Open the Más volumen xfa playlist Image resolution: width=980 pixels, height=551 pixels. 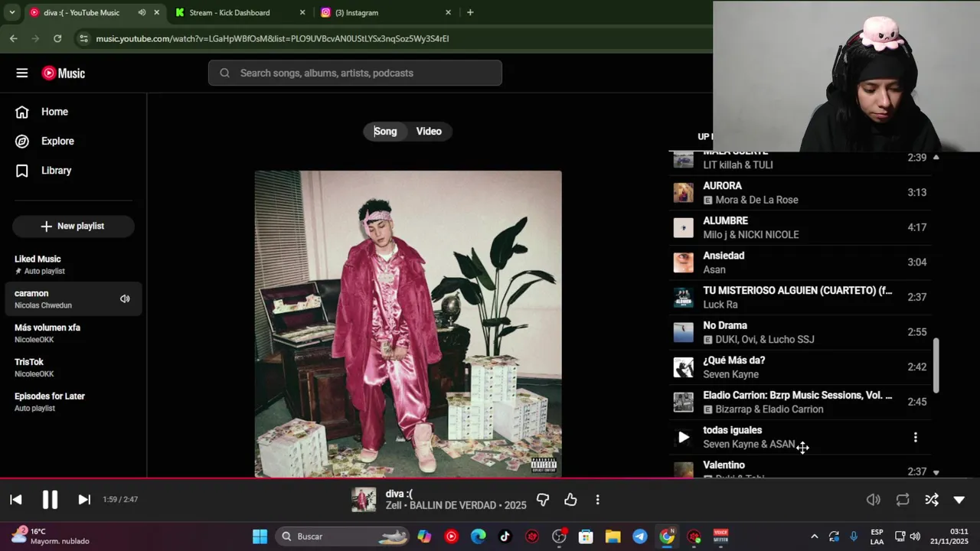[x=73, y=333]
